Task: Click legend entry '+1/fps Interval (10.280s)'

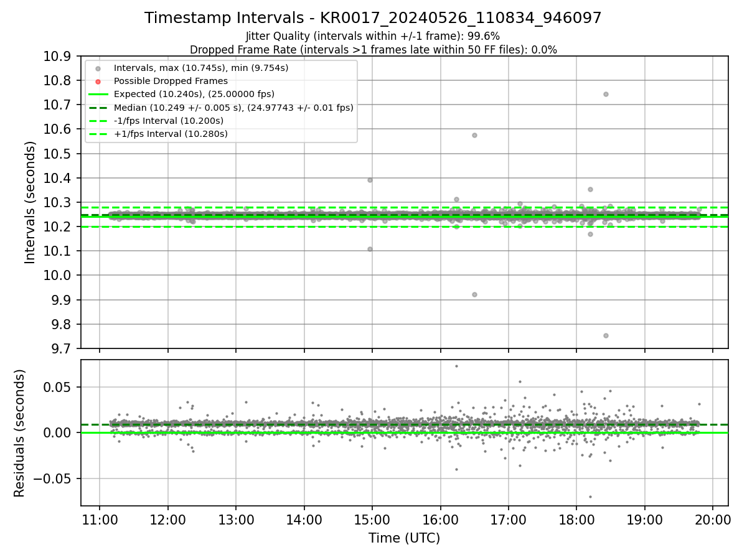Action: (x=171, y=134)
